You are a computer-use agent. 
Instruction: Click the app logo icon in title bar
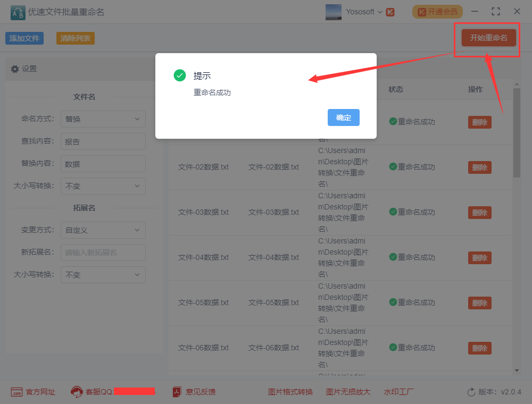[18, 13]
